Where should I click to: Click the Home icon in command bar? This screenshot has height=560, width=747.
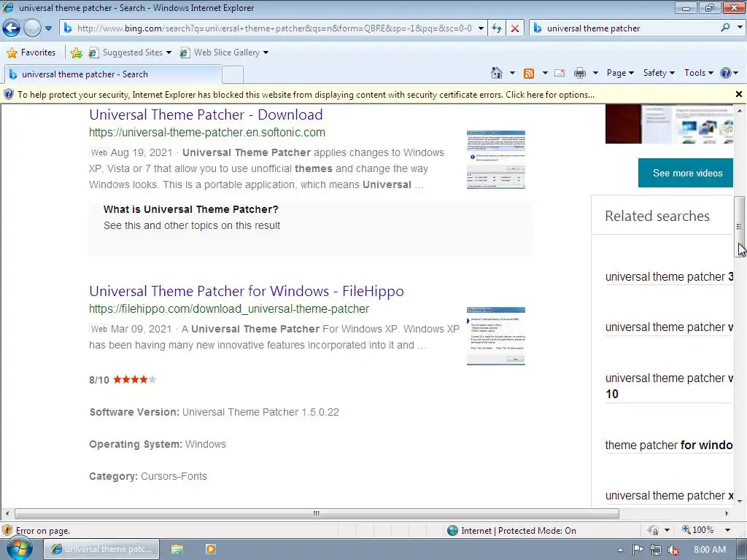(x=496, y=73)
